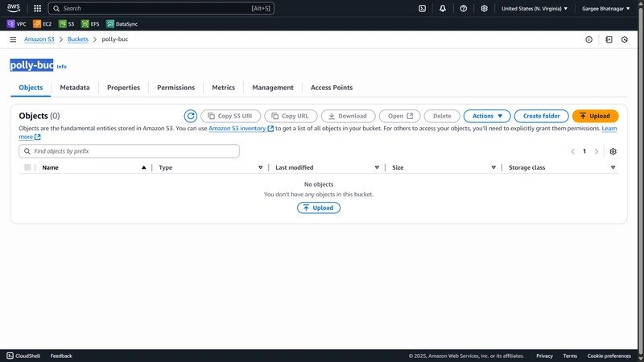This screenshot has width=644, height=362.
Task: Switch to the Objects tab
Action: (31, 88)
